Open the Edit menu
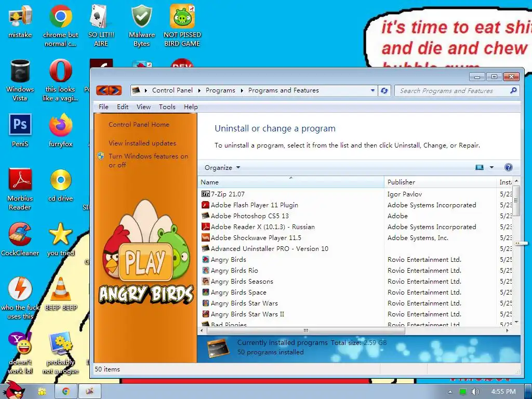Viewport: 532px width, 399px height. 123,107
